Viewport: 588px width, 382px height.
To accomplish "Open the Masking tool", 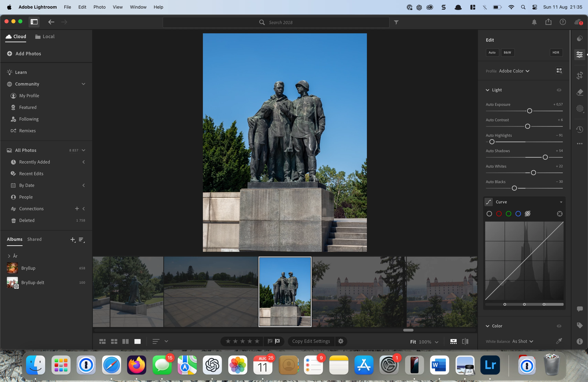I will [x=580, y=109].
